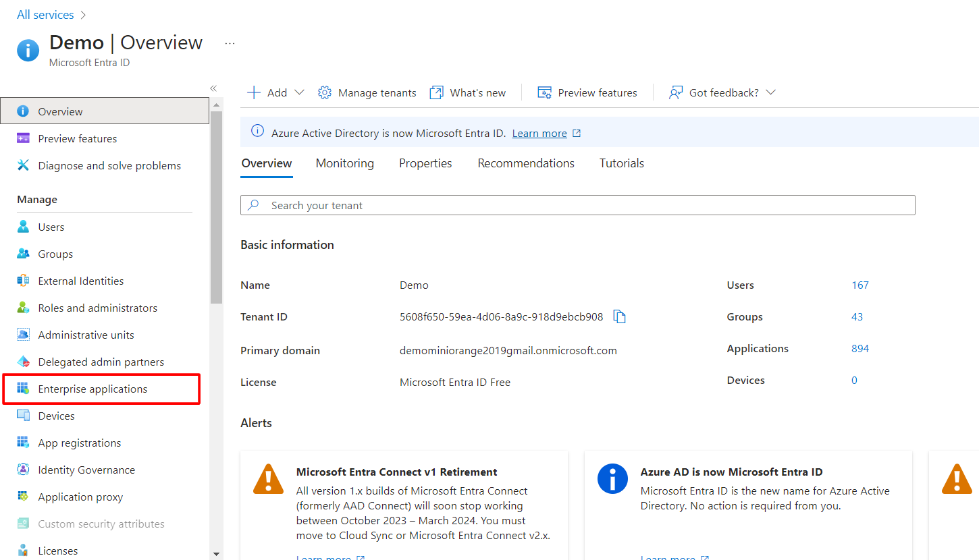Click the sidebar scrollbar down arrow
The width and height of the screenshot is (979, 560).
click(216, 553)
